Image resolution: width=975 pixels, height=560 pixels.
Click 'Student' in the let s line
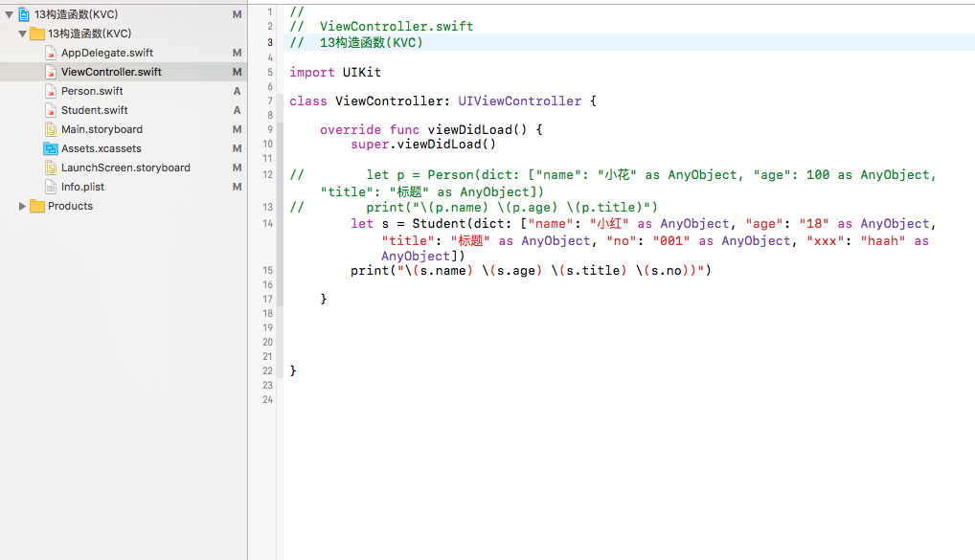(439, 224)
